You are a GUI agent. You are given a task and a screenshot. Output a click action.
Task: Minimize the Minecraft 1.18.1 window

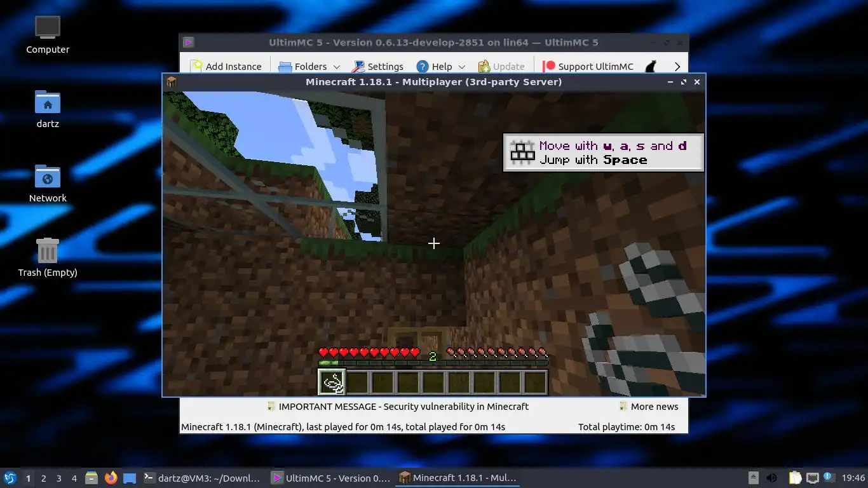pyautogui.click(x=670, y=82)
